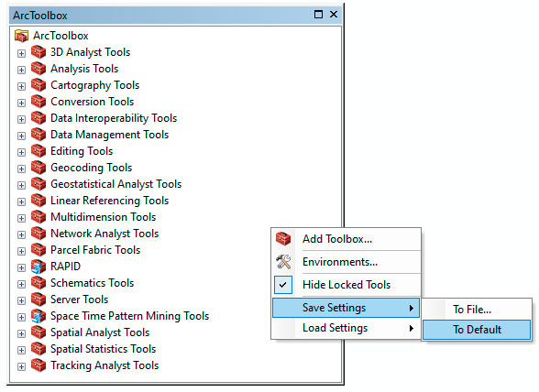The width and height of the screenshot is (539, 392).
Task: Click the Environments hammer and wrench icon
Action: pyautogui.click(x=283, y=262)
